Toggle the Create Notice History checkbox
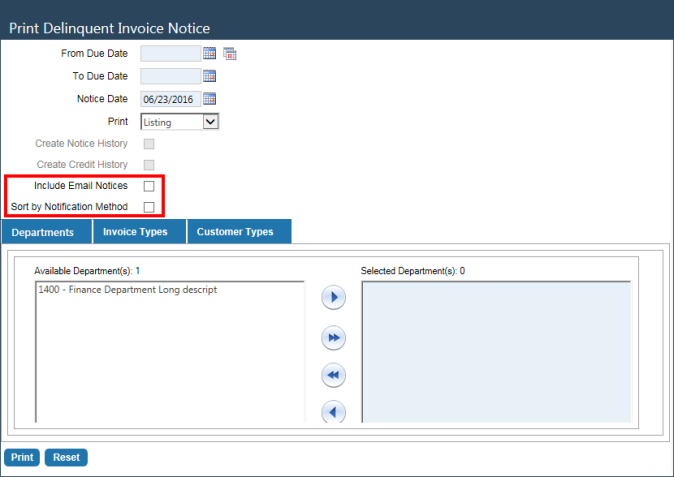Image resolution: width=674 pixels, height=477 pixels. tap(149, 144)
